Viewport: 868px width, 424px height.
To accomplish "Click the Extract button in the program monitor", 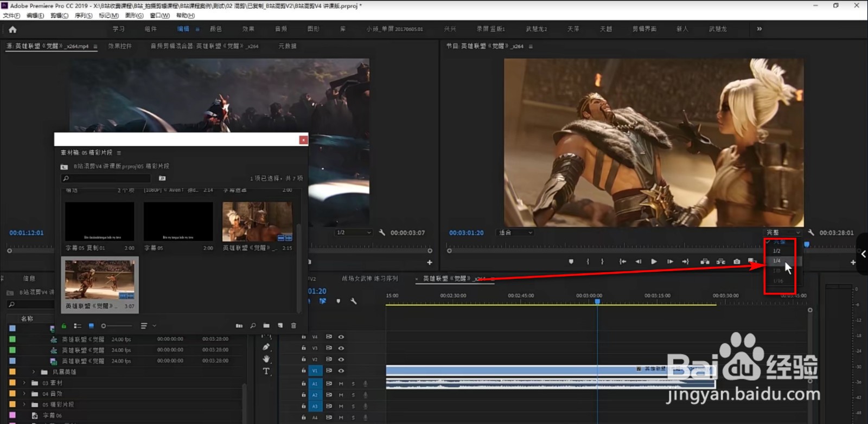I will click(720, 262).
